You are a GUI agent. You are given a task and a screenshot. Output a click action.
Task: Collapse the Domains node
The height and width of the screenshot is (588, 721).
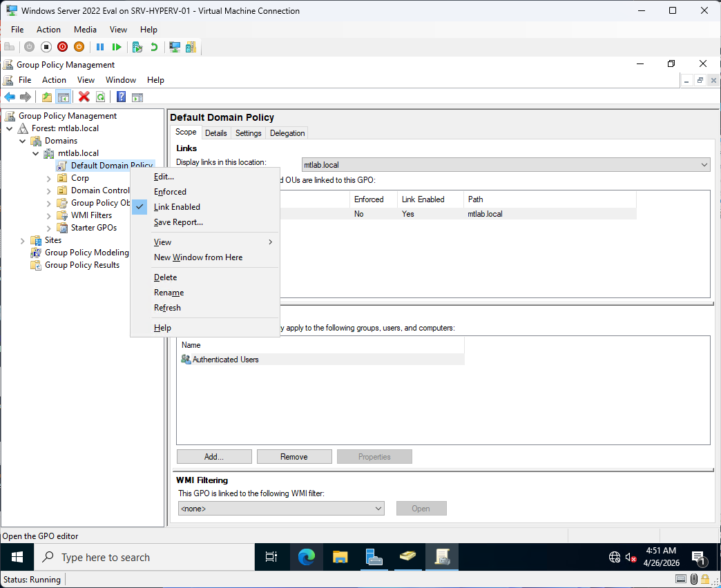pos(22,141)
